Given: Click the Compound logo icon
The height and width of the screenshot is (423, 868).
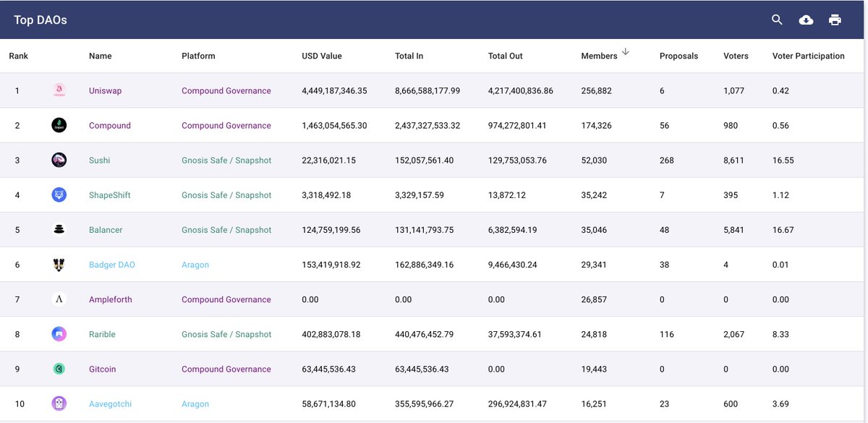Looking at the screenshot, I should click(x=59, y=125).
